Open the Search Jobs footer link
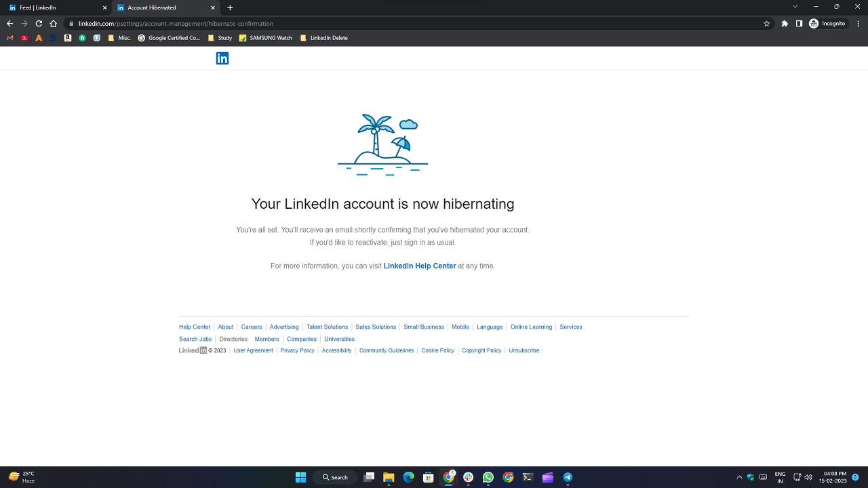This screenshot has height=488, width=868. coord(195,339)
